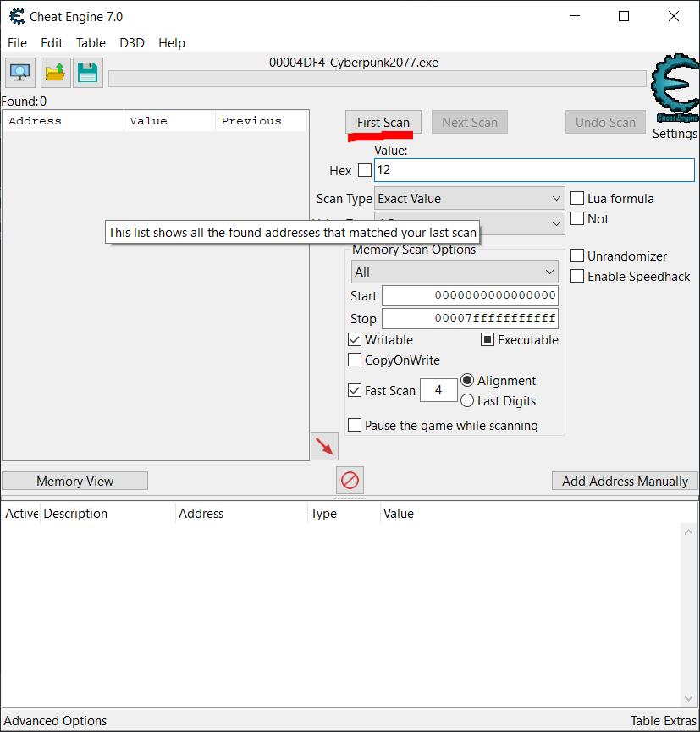Click the red arrow to add selected addresses

324,446
